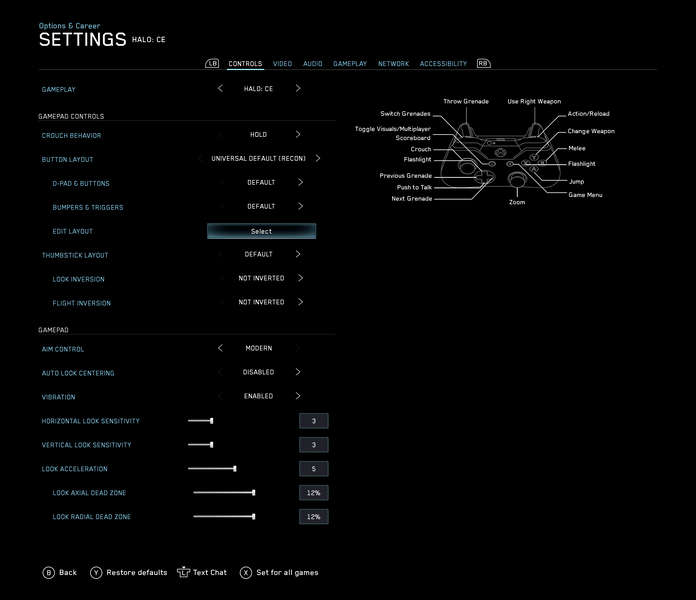696x600 pixels.
Task: Click the Look Axial Dead Zone slider
Action: pos(224,493)
